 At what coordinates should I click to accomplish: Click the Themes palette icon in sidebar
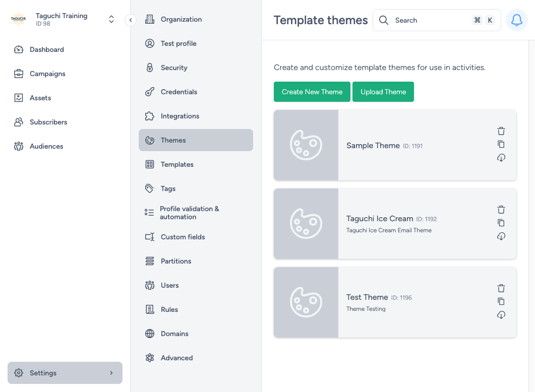point(150,140)
